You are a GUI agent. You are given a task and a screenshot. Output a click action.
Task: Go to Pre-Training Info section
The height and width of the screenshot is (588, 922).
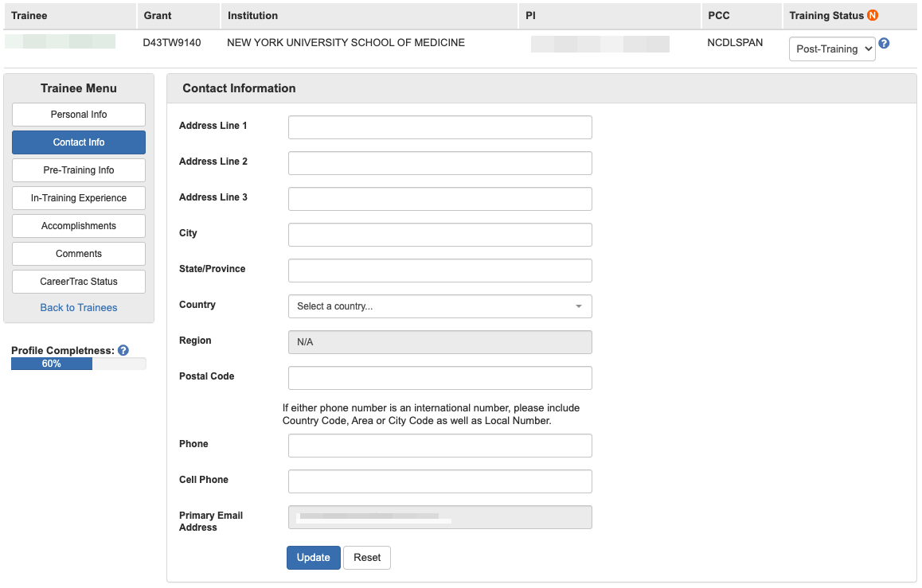click(79, 170)
